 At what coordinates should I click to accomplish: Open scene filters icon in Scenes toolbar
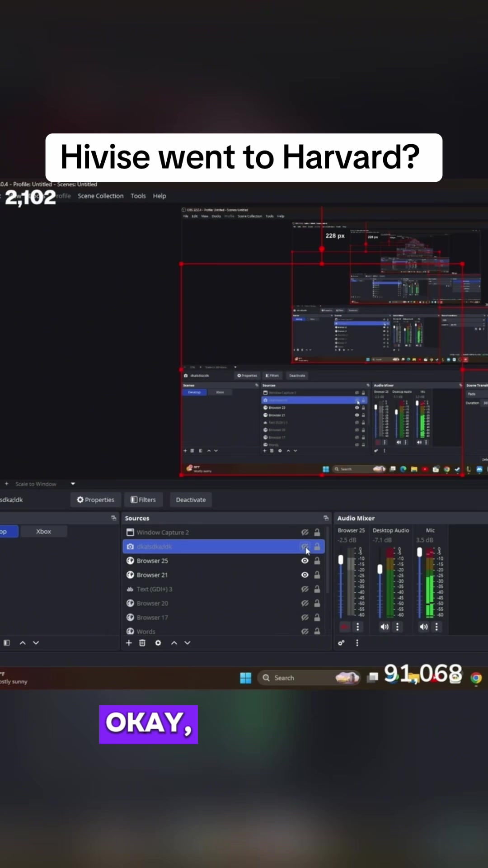click(7, 643)
